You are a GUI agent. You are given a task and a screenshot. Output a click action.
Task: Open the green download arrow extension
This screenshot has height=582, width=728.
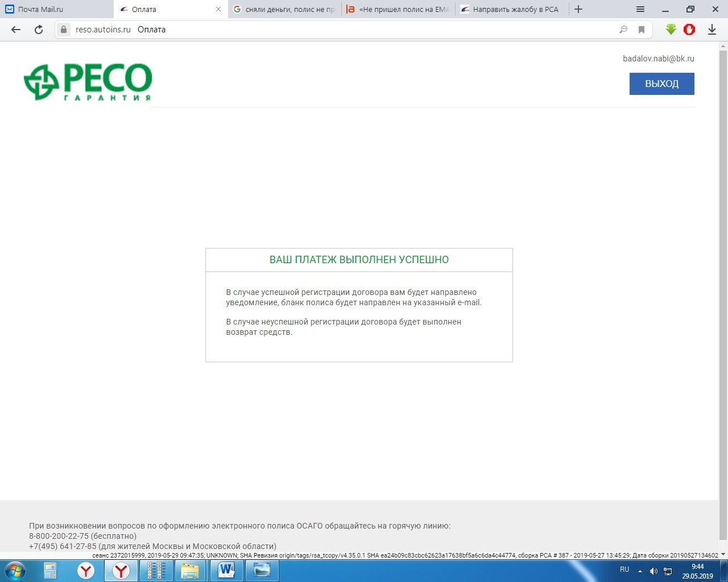671,30
